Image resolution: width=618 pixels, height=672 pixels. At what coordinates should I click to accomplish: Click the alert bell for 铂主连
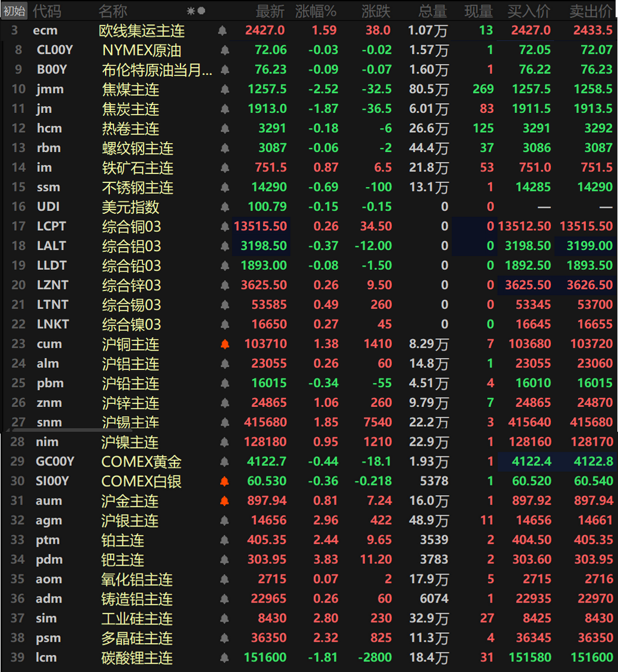pyautogui.click(x=224, y=540)
